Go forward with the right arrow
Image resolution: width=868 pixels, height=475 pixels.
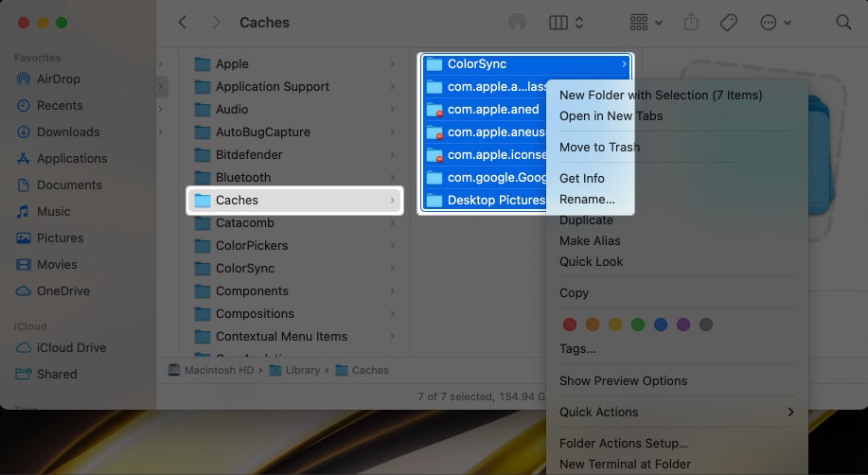[217, 22]
